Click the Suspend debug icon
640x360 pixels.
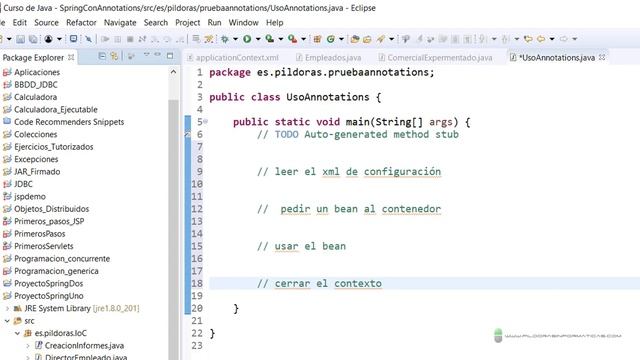[x=118, y=39]
